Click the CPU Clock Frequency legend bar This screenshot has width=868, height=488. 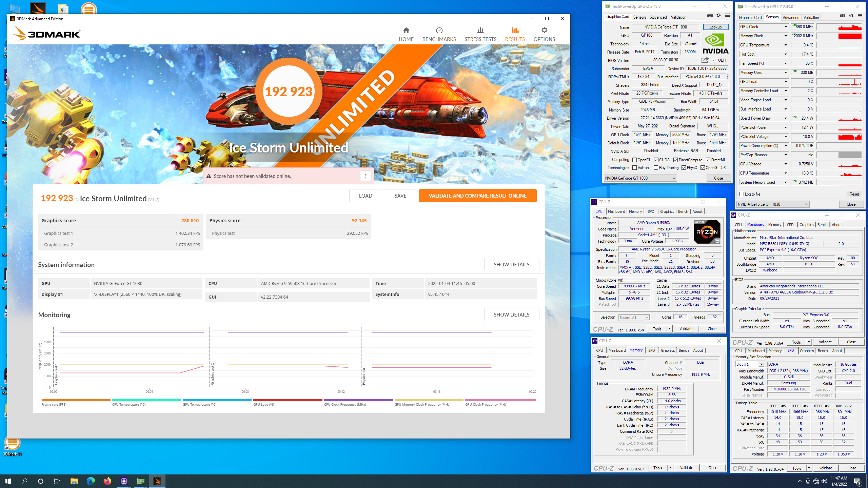pos(358,400)
